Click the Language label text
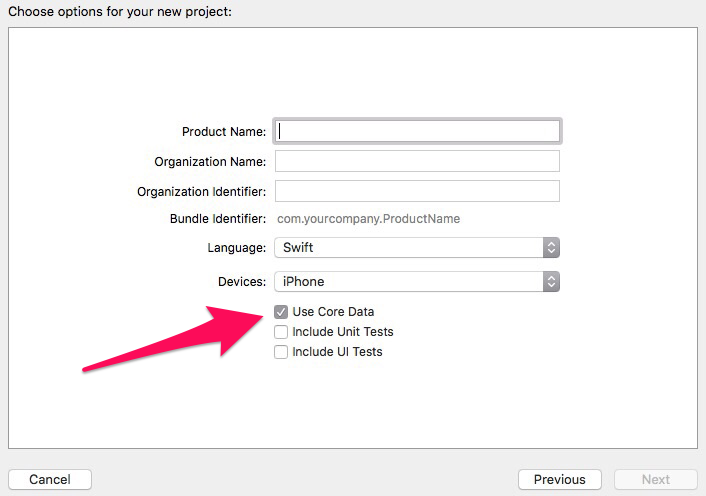 pyautogui.click(x=236, y=248)
